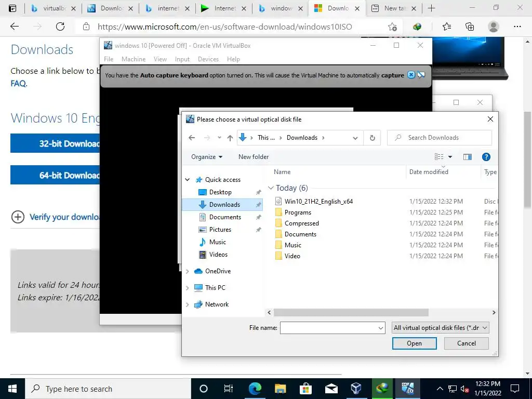Click the 64-bit Download button
The image size is (532, 399).
pos(55,175)
